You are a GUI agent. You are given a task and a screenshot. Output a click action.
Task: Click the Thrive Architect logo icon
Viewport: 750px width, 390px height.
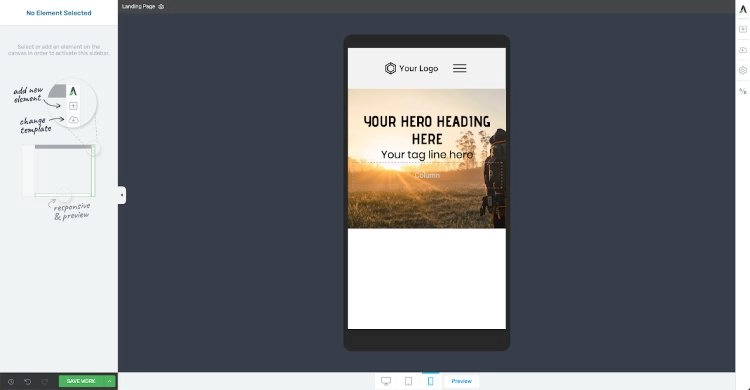743,9
